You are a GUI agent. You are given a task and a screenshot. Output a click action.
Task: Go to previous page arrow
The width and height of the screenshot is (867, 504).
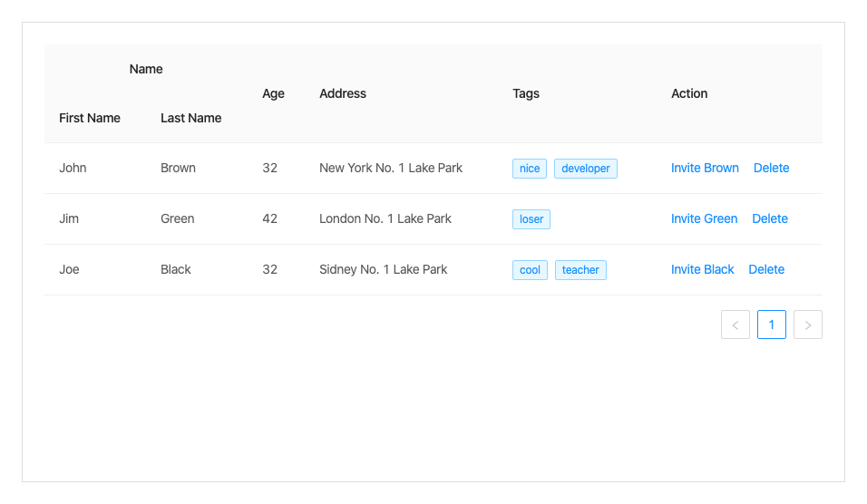point(735,325)
